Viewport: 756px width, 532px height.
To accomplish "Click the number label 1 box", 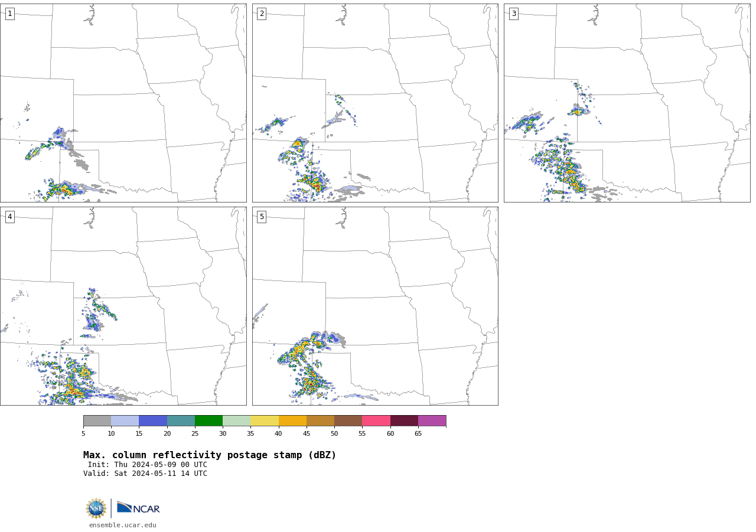I will point(9,14).
